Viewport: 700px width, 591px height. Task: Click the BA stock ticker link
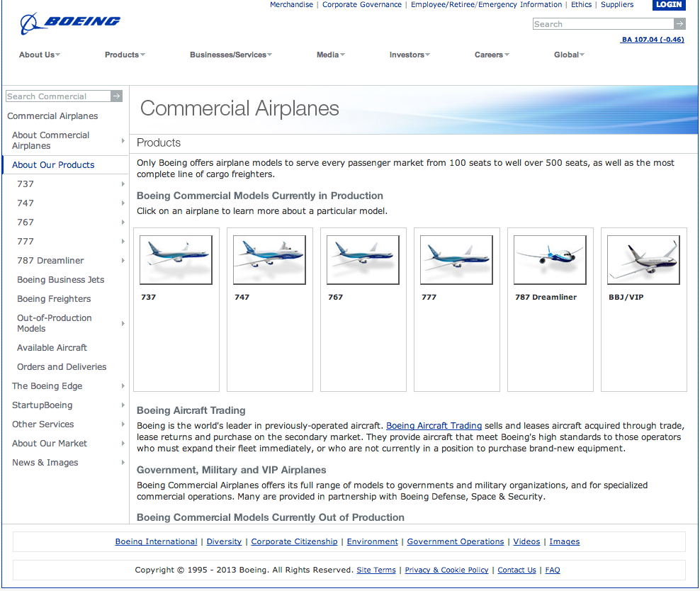click(x=652, y=39)
